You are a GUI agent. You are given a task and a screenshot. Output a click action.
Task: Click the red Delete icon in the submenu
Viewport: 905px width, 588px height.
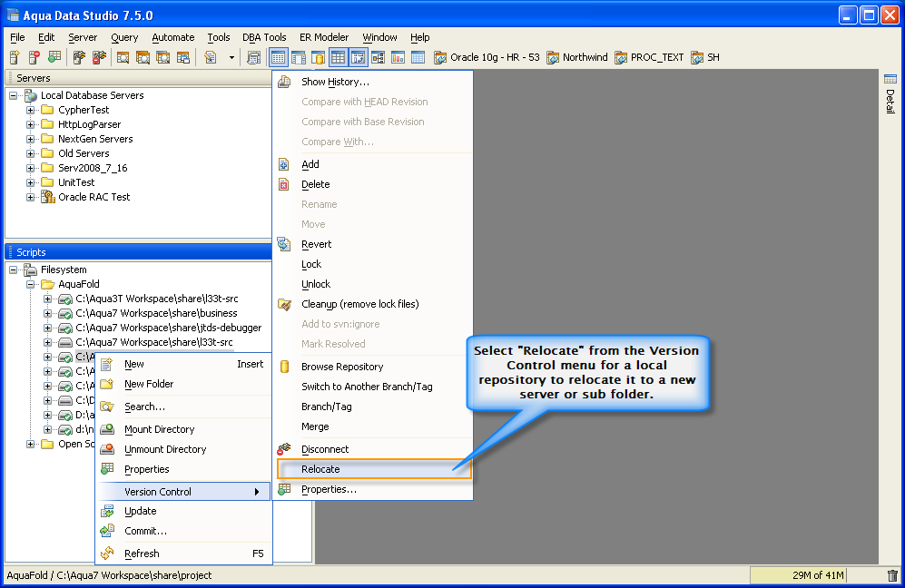click(x=284, y=184)
